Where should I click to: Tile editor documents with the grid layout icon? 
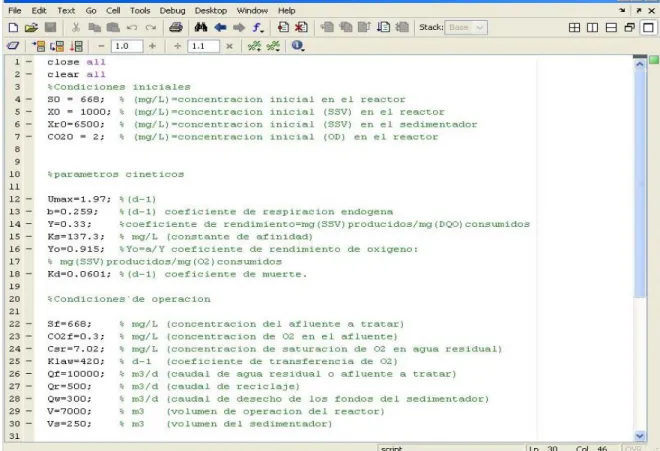pyautogui.click(x=574, y=28)
